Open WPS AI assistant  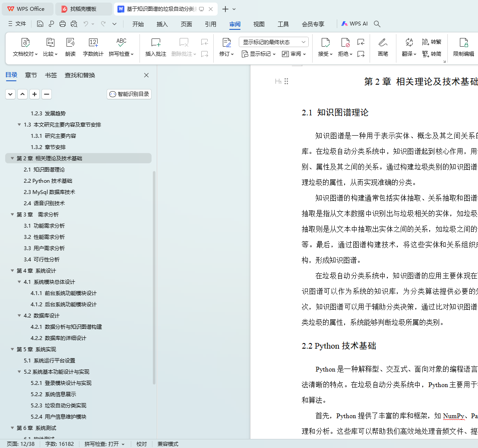pyautogui.click(x=355, y=24)
